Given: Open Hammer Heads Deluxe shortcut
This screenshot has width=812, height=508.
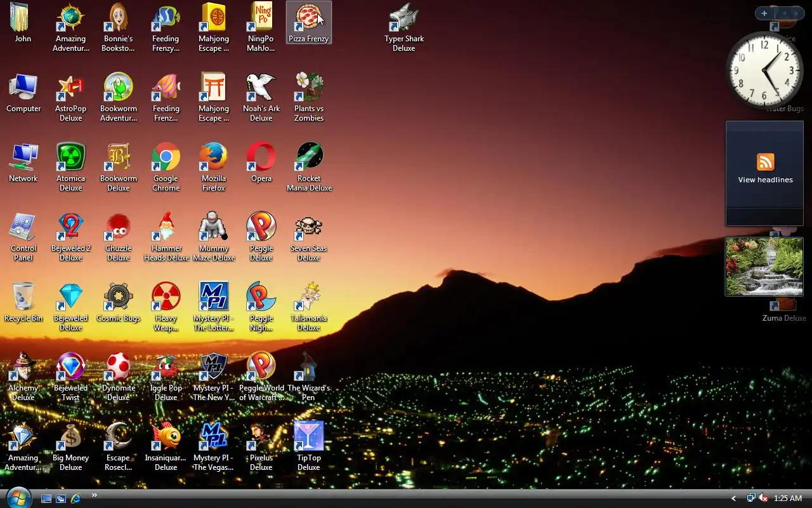Looking at the screenshot, I should click(166, 237).
